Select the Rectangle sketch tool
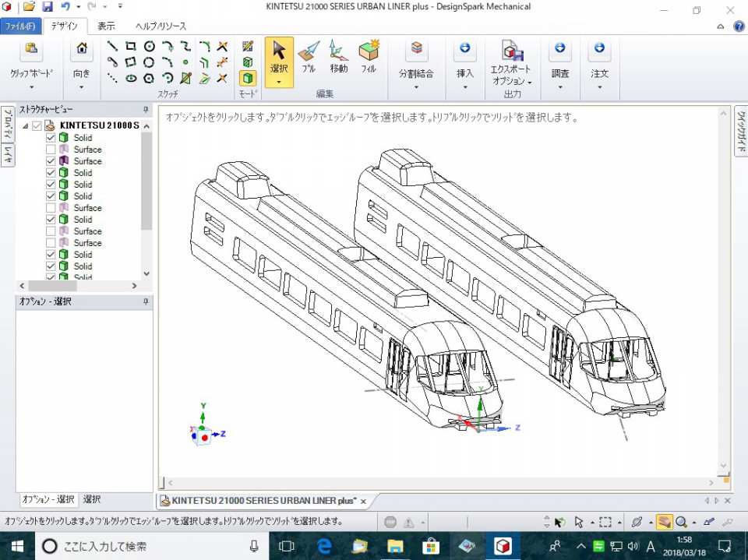 coord(130,46)
